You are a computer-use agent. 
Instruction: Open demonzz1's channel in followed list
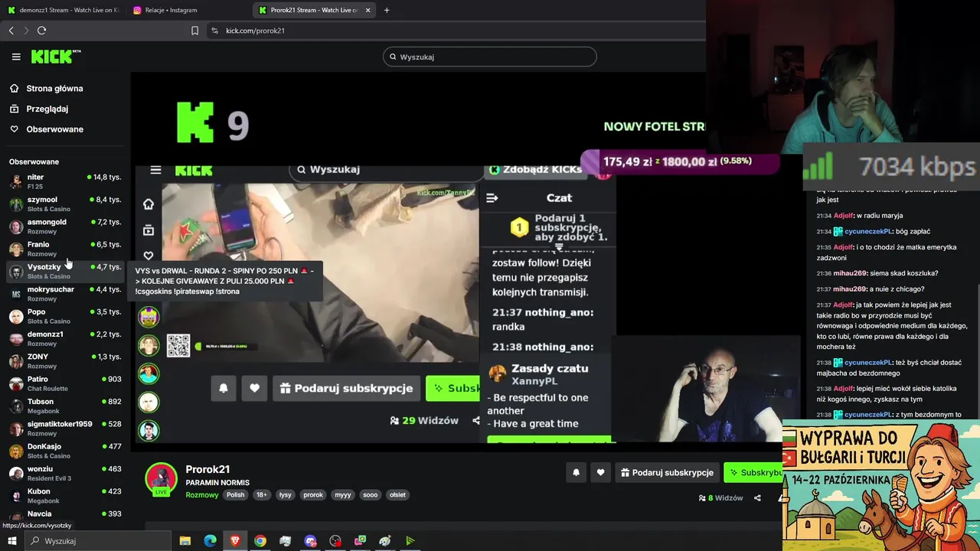(65, 338)
